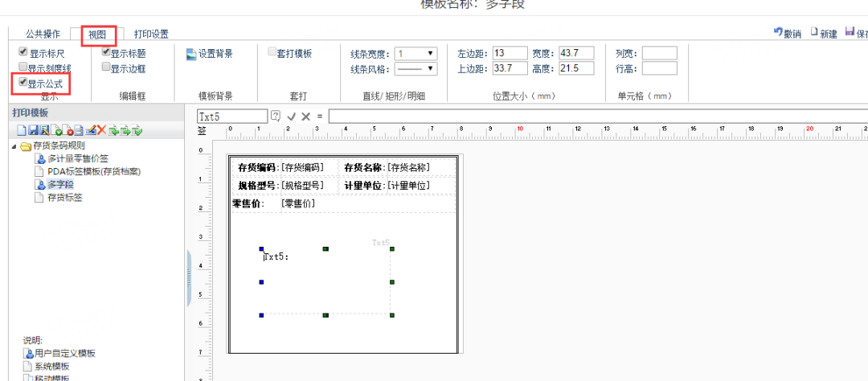This screenshot has height=381, width=868.
Task: Select the [存货名称] field in the template
Action: point(408,167)
